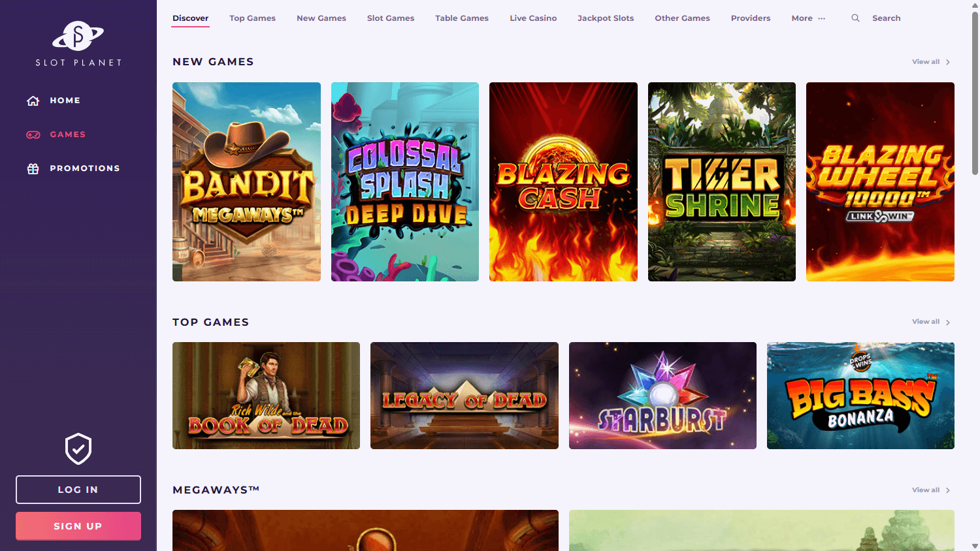The height and width of the screenshot is (551, 980).
Task: Select the Live Casino tab
Action: (532, 18)
